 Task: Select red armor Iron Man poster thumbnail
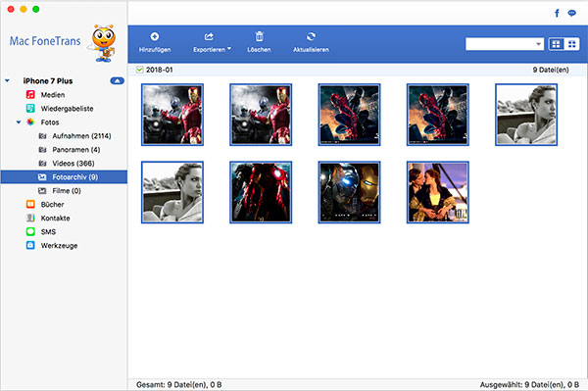tap(261, 192)
